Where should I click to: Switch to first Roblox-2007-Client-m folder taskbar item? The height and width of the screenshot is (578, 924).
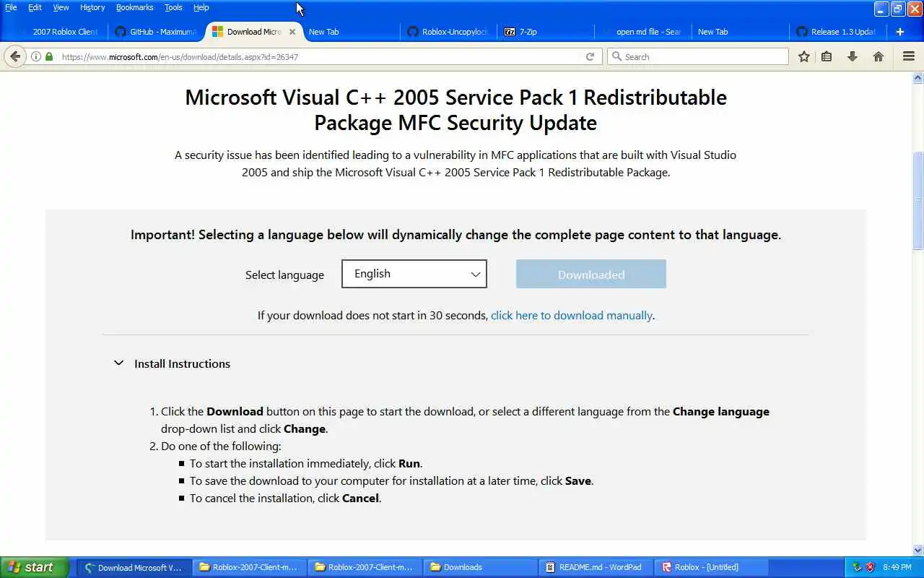(250, 567)
